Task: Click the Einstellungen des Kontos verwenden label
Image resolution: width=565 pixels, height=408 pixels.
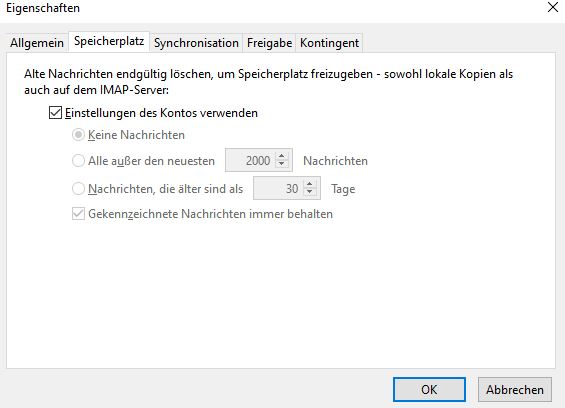Action: 161,113
